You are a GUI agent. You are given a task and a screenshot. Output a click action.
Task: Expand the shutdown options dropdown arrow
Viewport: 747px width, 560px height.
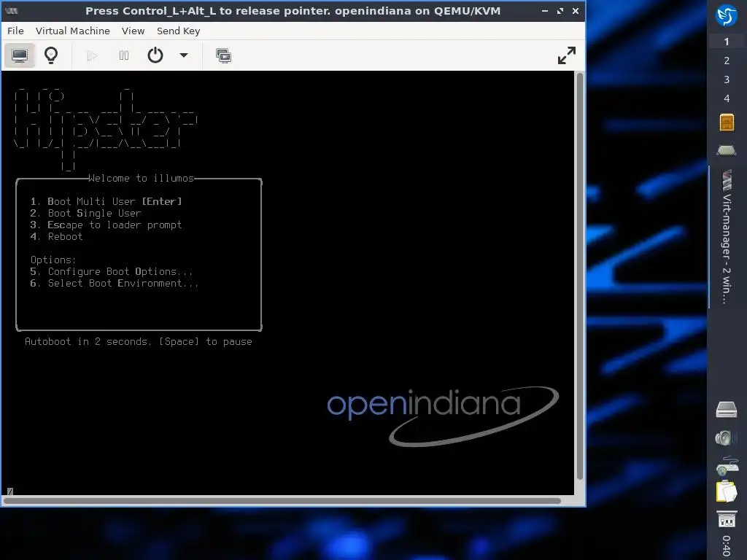[x=183, y=55]
